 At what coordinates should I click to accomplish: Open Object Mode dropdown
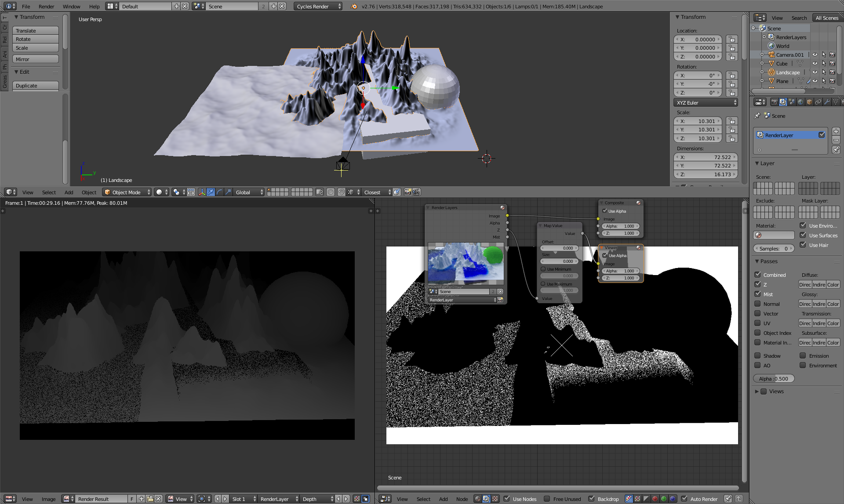127,192
